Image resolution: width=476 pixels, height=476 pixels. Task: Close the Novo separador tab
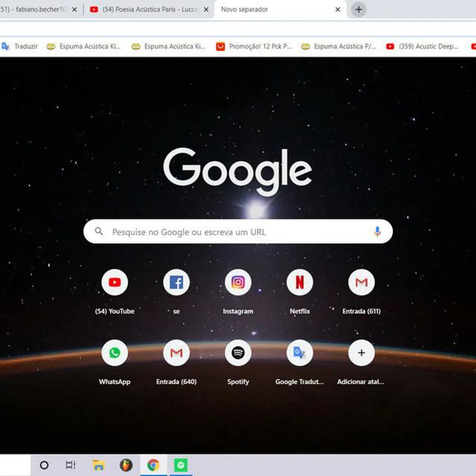tap(338, 10)
